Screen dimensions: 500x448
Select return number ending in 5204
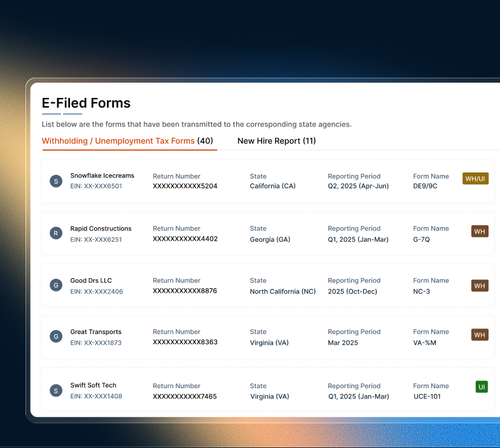pyautogui.click(x=185, y=186)
